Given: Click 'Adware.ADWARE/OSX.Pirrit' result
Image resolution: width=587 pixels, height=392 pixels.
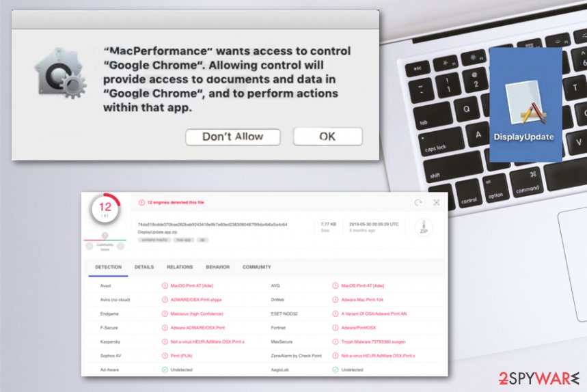Looking at the screenshot, I should (x=197, y=328).
